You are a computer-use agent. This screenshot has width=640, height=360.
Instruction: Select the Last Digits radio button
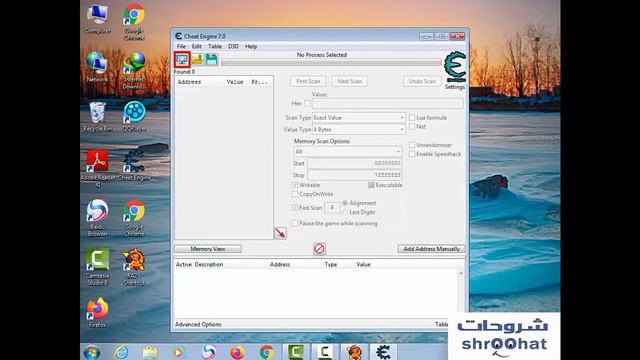(x=345, y=212)
